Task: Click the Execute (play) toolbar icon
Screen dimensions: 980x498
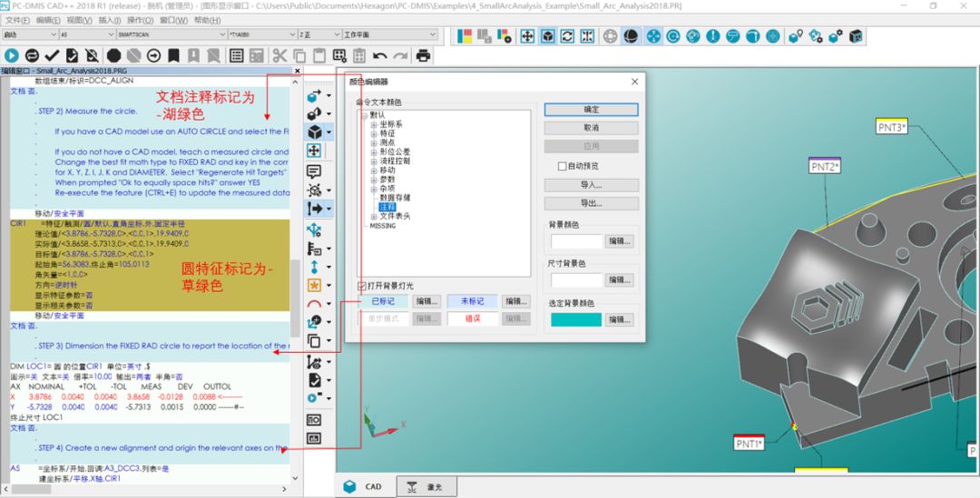Action: [11, 55]
